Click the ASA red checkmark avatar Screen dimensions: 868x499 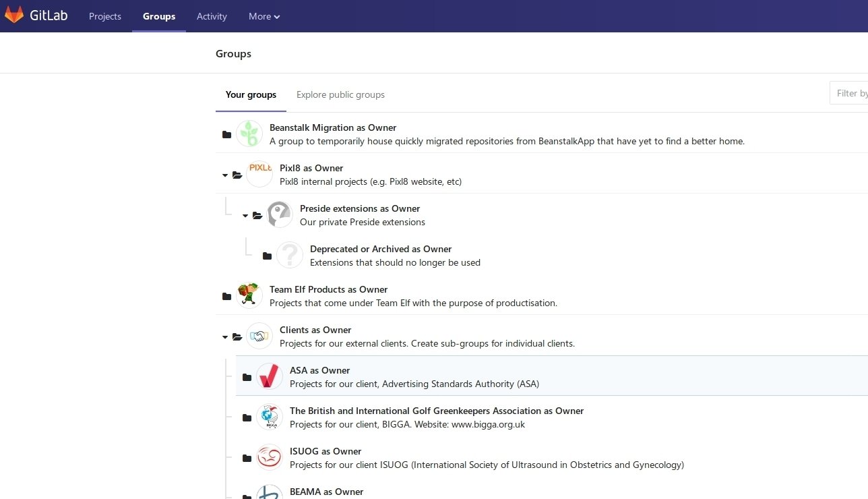pyautogui.click(x=270, y=376)
